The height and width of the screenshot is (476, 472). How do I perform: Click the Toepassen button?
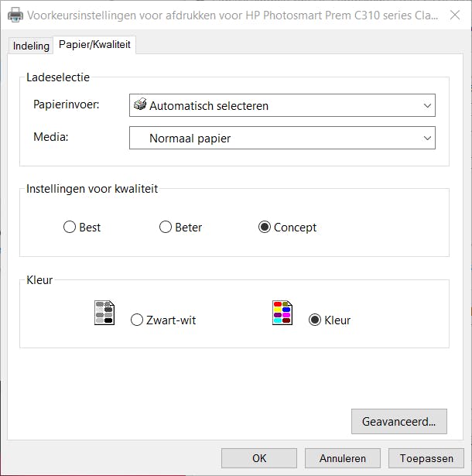tap(426, 458)
